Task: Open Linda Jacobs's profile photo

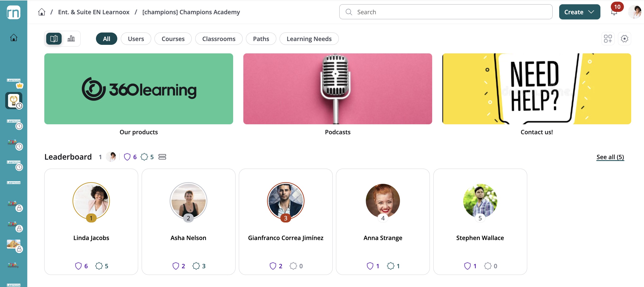Action: pyautogui.click(x=91, y=201)
